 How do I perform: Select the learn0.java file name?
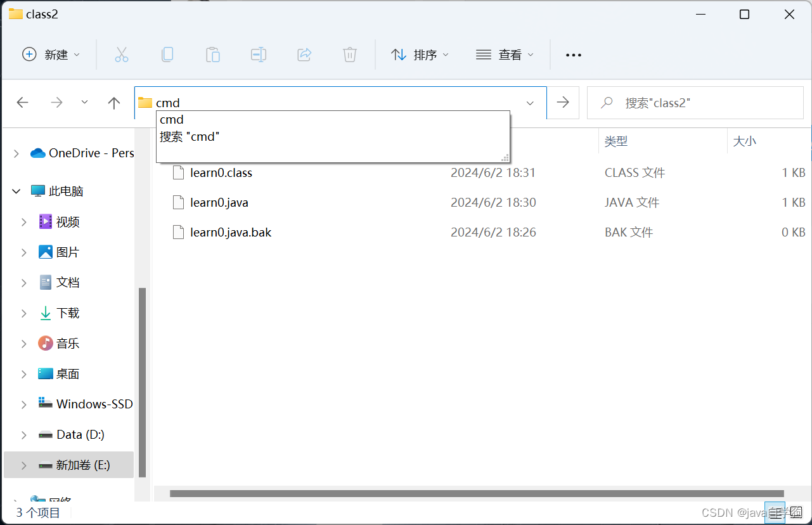219,202
